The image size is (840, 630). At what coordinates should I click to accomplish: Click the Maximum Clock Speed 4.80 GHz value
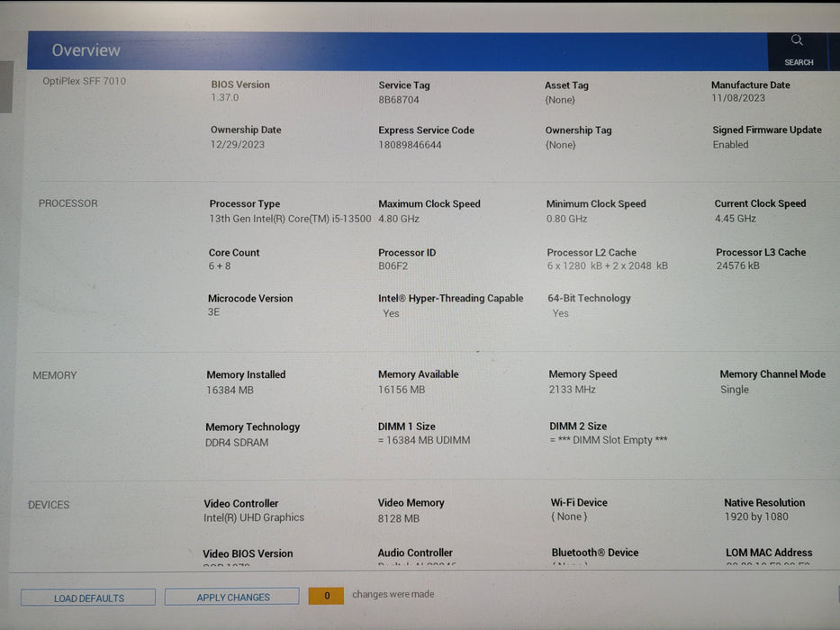(399, 219)
